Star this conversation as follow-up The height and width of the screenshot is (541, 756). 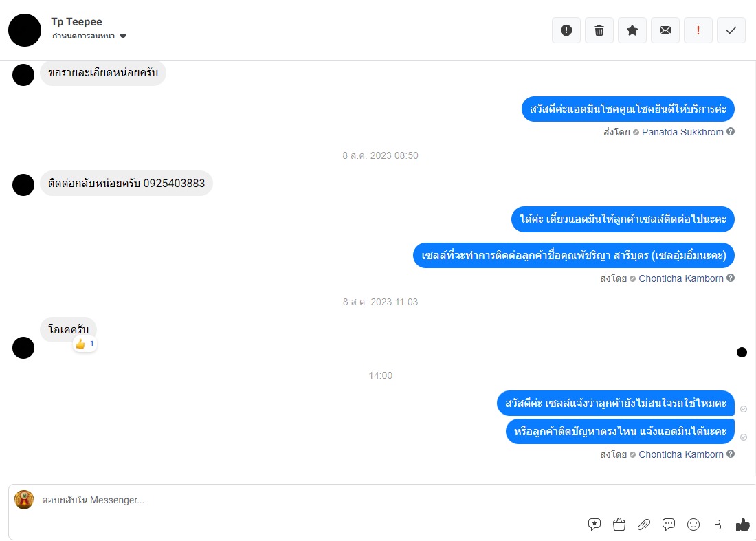point(632,30)
